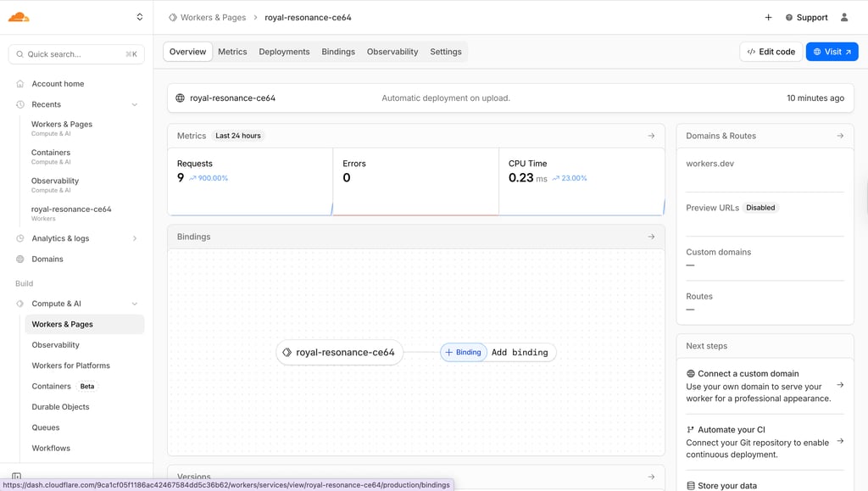This screenshot has width=868, height=491.
Task: Open Automate your CI step
Action: [x=765, y=442]
